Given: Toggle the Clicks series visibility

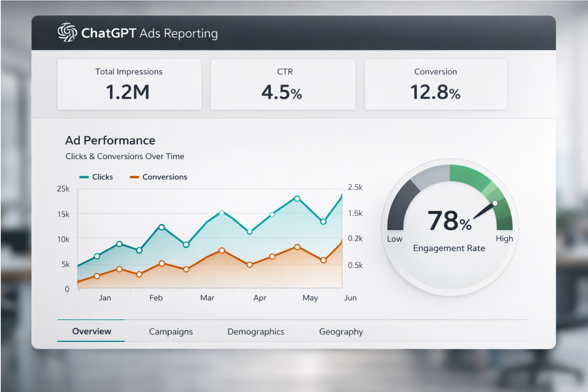Looking at the screenshot, I should pyautogui.click(x=102, y=177).
